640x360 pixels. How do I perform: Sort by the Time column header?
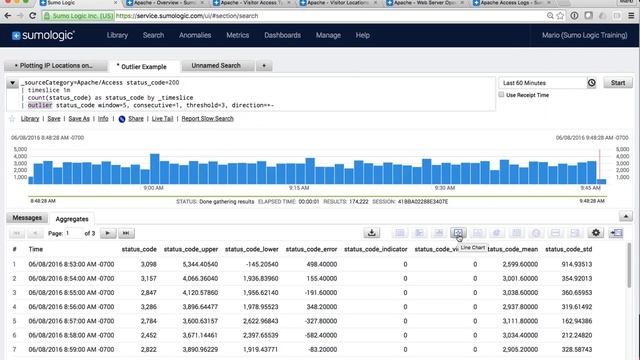36,249
